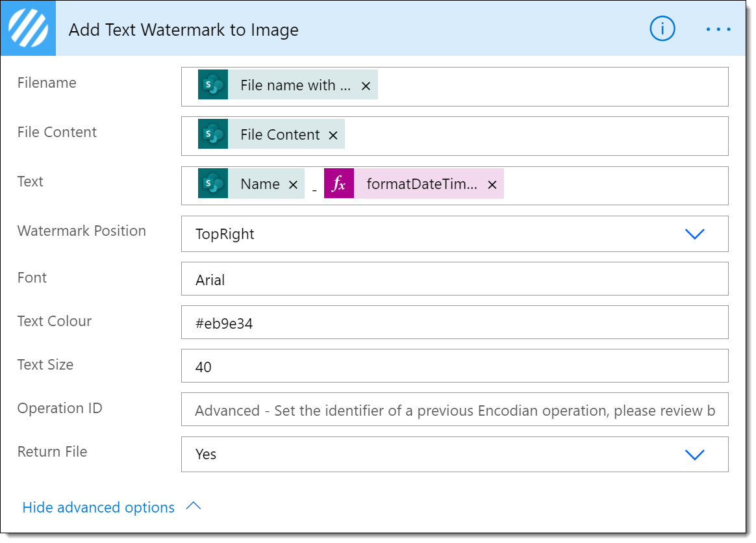Click the Encodian striped logo icon
The width and height of the screenshot is (756, 543).
click(x=29, y=29)
